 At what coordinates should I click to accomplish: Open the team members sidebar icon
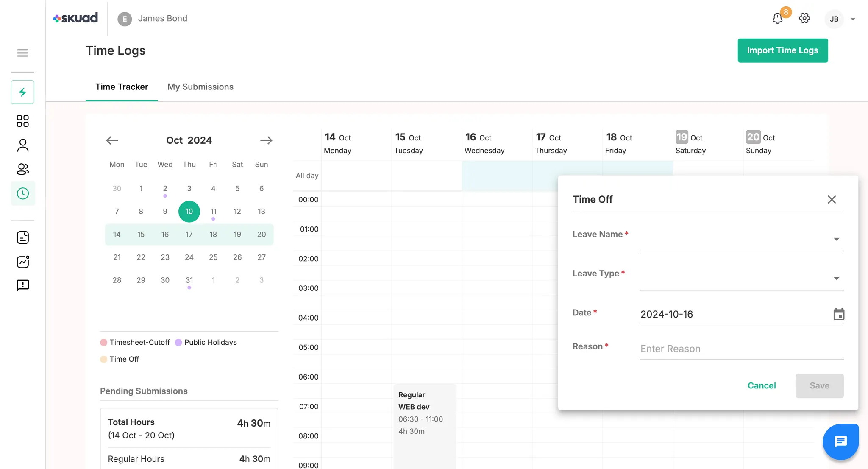23,169
